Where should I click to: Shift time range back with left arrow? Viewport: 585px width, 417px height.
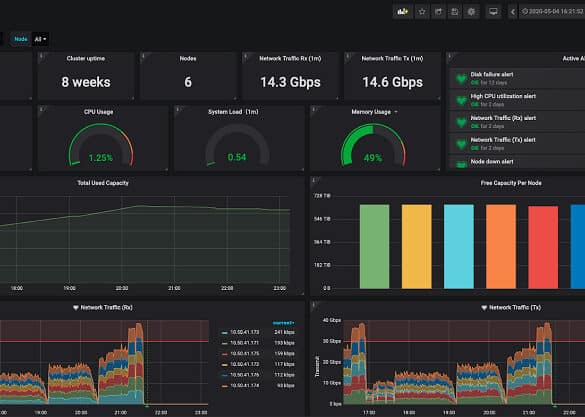[x=513, y=12]
